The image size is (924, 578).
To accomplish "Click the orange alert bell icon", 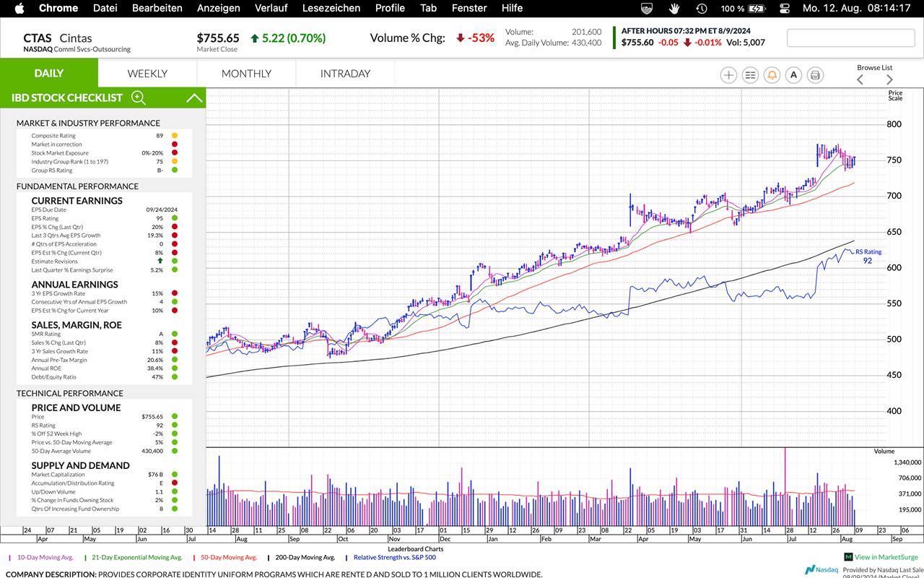I will [772, 74].
